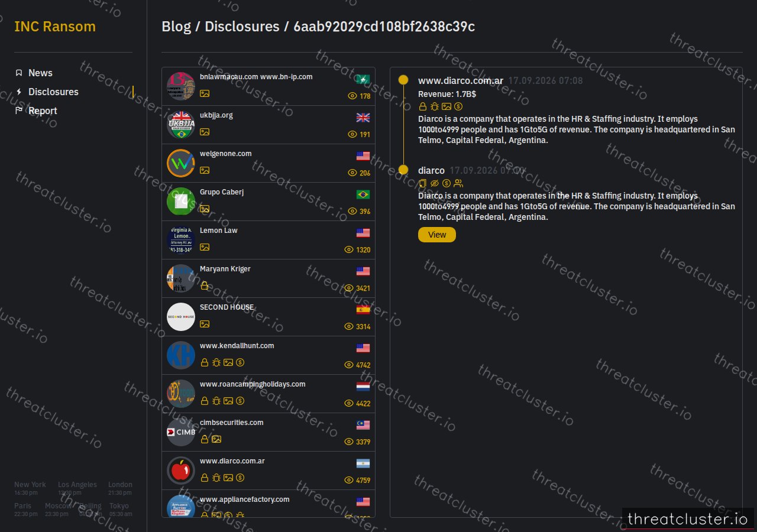
Task: Open the www.appliancefactory.com disclosure
Action: 268,504
